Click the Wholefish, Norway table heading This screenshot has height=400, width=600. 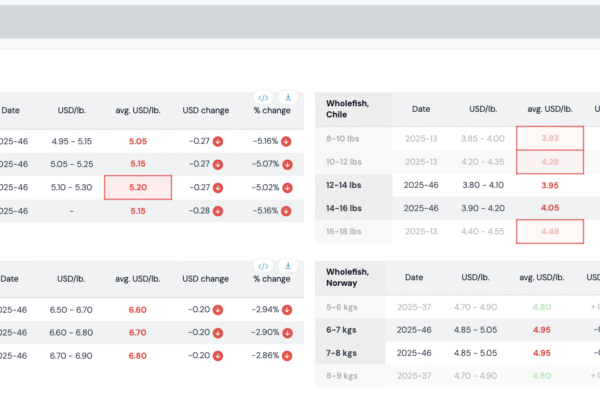click(347, 278)
